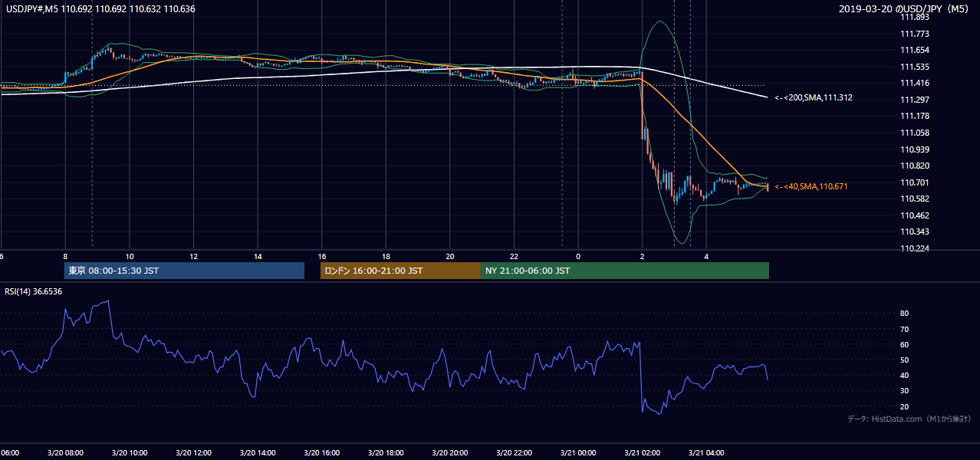Image resolution: width=980 pixels, height=460 pixels.
Task: Click the hour 12 tick on price chart axis
Action: click(x=194, y=256)
